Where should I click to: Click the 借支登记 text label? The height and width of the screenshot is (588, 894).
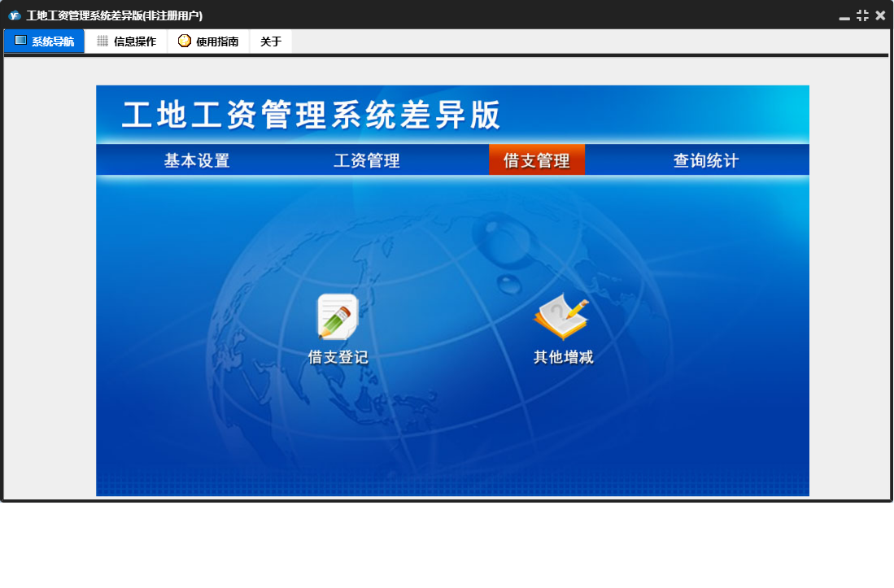338,357
